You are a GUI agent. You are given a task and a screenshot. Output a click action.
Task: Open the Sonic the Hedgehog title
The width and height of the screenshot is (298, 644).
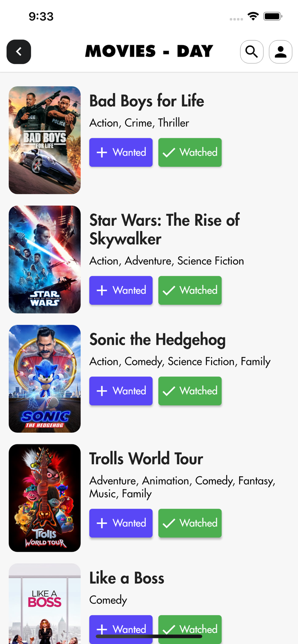[x=157, y=339]
